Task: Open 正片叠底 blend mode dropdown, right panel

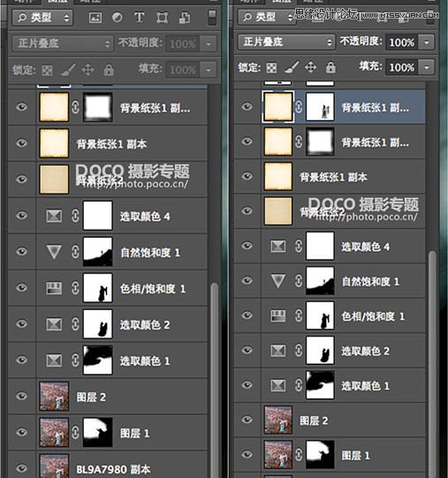Action: coord(286,42)
